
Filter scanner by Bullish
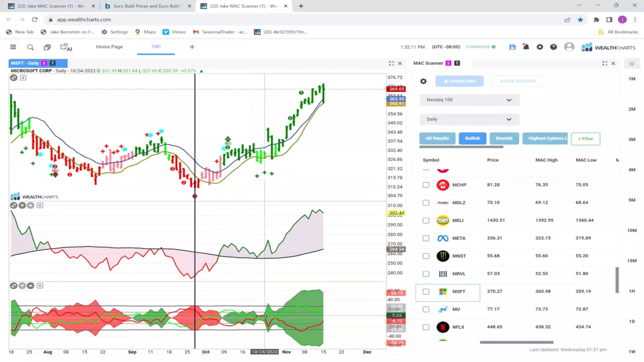[x=473, y=138]
